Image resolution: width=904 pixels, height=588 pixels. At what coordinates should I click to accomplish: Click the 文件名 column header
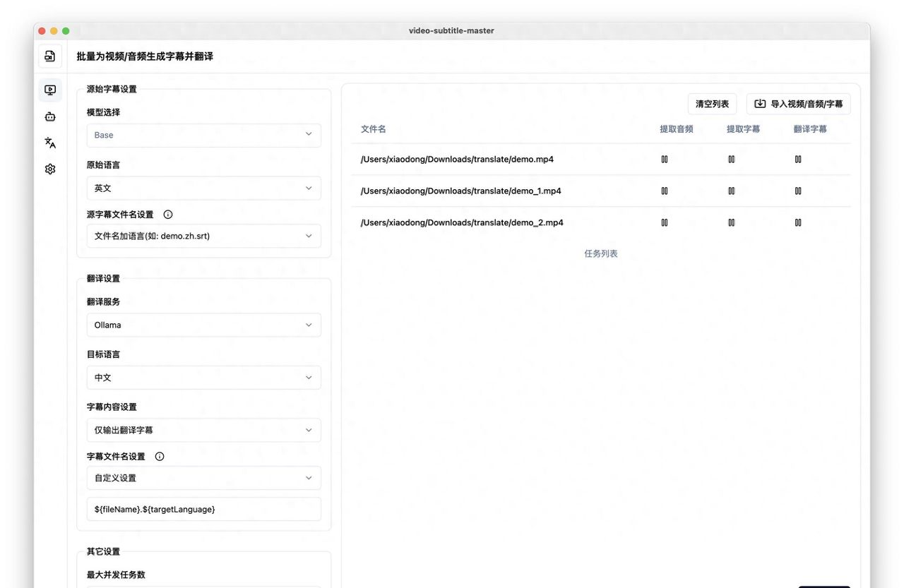point(374,129)
